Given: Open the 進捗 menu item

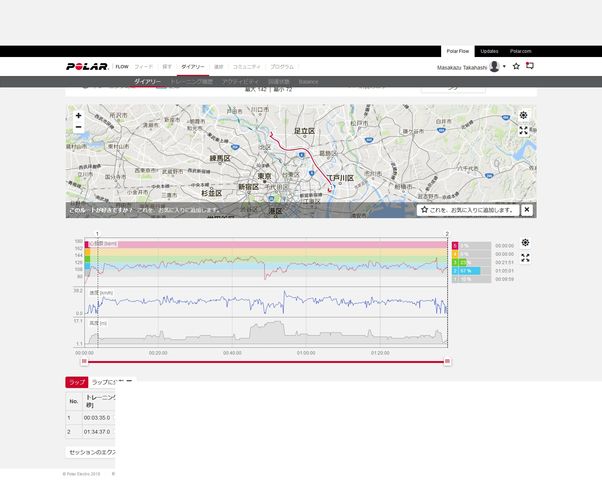Looking at the screenshot, I should (x=218, y=67).
